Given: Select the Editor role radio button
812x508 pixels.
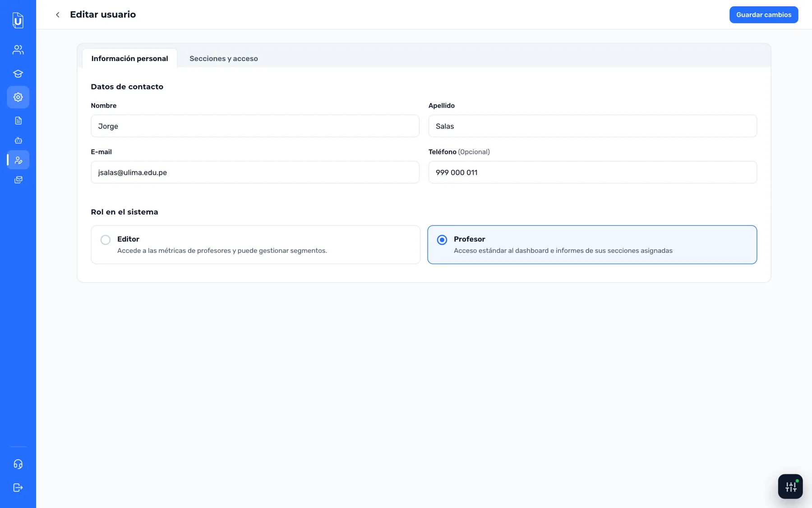Looking at the screenshot, I should point(106,240).
